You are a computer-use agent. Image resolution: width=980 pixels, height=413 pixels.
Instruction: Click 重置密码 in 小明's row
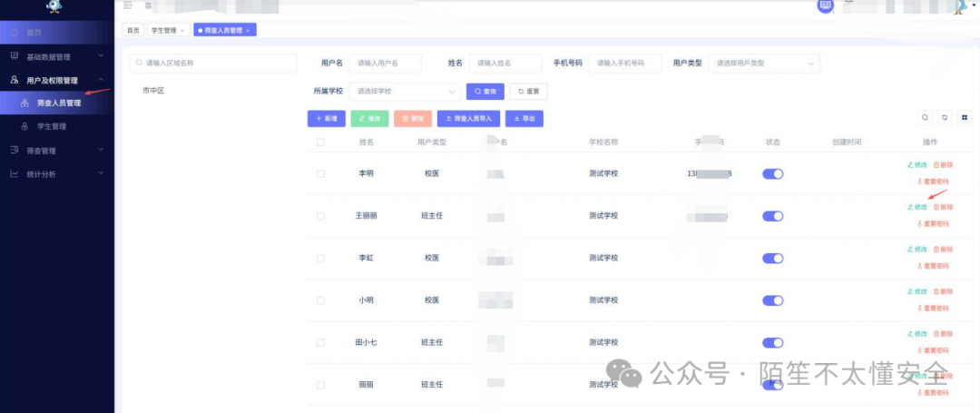(933, 308)
